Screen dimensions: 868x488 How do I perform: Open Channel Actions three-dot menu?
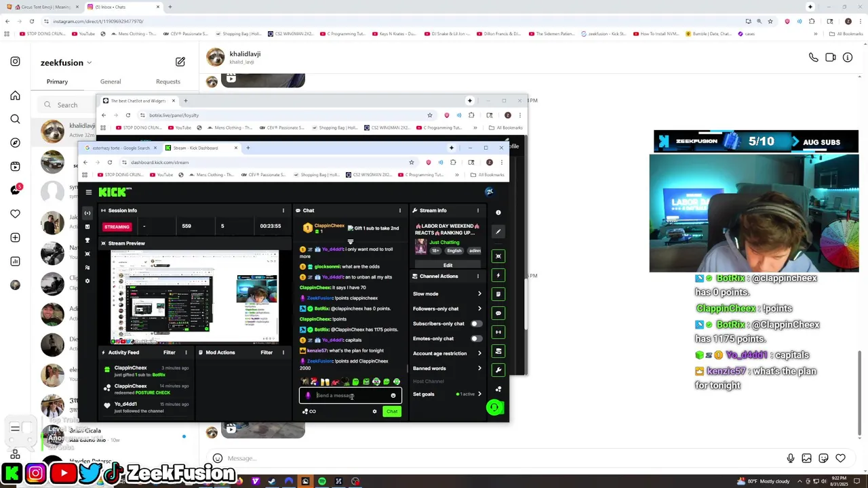(478, 277)
